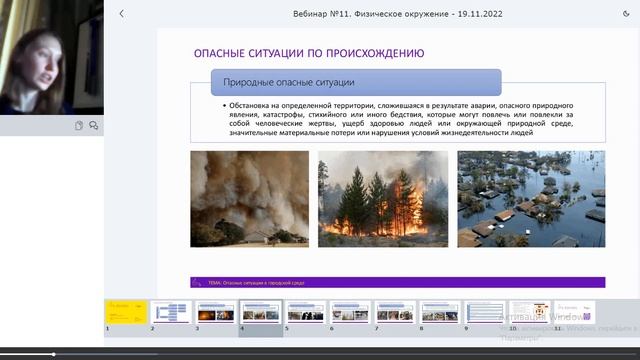Select slide thumbnail 7
The image size is (640, 360).
[395, 312]
